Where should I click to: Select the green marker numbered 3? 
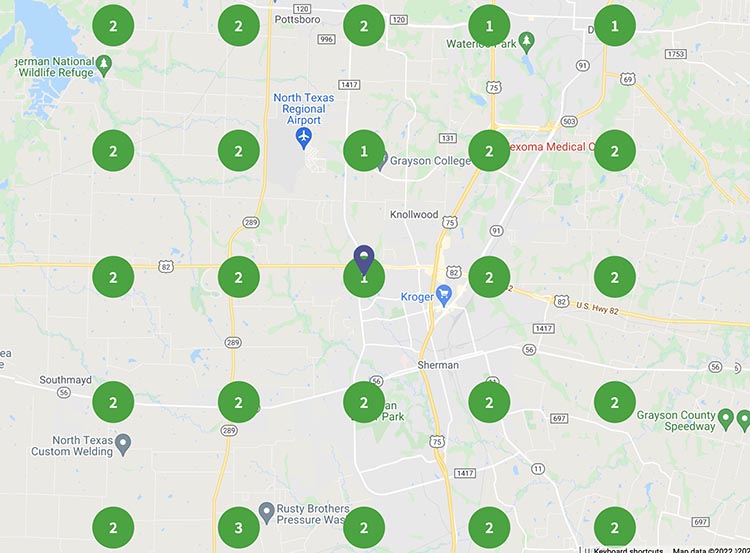(x=239, y=528)
